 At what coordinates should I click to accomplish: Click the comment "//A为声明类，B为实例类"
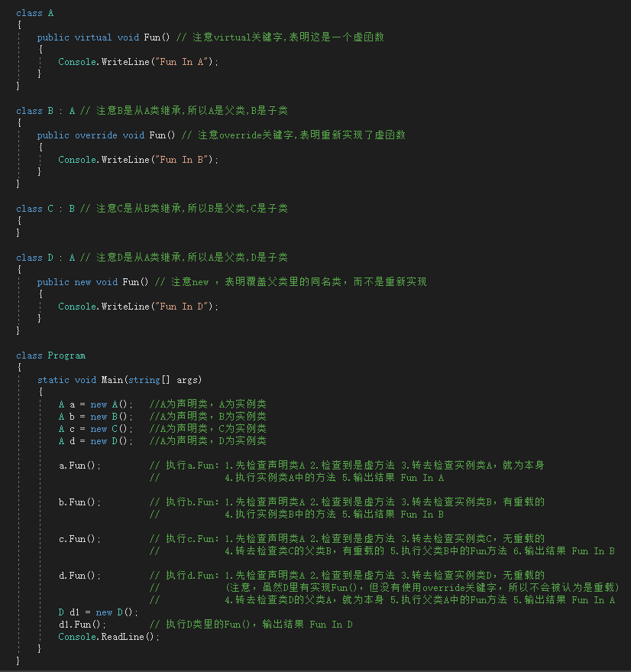pos(208,416)
